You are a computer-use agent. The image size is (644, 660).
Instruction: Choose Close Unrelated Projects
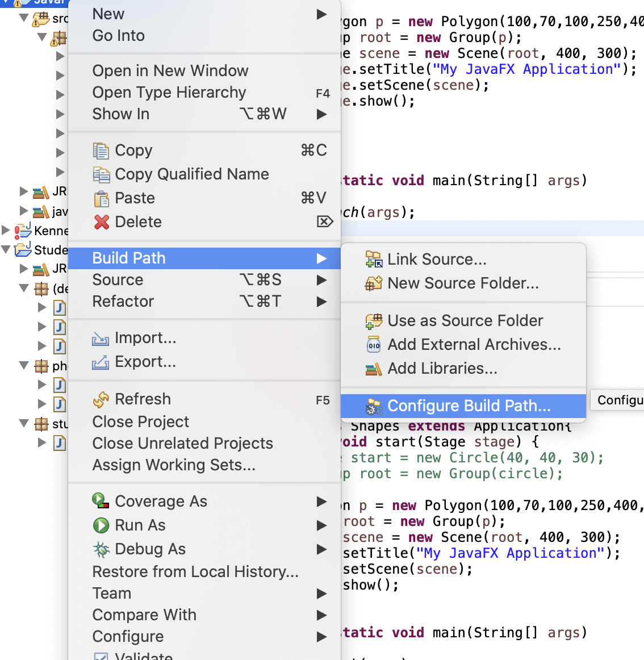(204, 443)
